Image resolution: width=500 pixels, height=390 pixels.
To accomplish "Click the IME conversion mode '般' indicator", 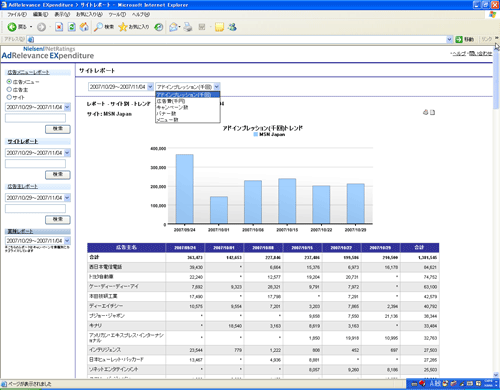I will 438,383.
